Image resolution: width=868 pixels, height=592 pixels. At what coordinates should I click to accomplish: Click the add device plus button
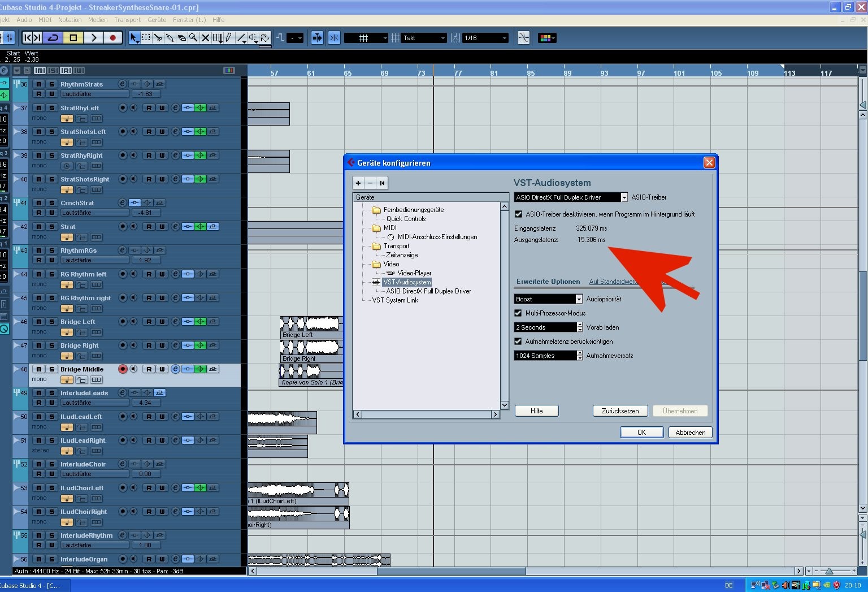358,183
